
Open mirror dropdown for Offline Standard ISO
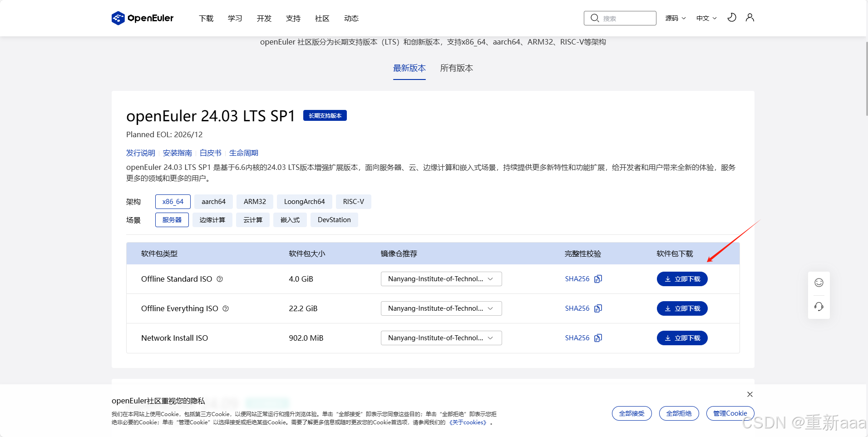pos(441,279)
